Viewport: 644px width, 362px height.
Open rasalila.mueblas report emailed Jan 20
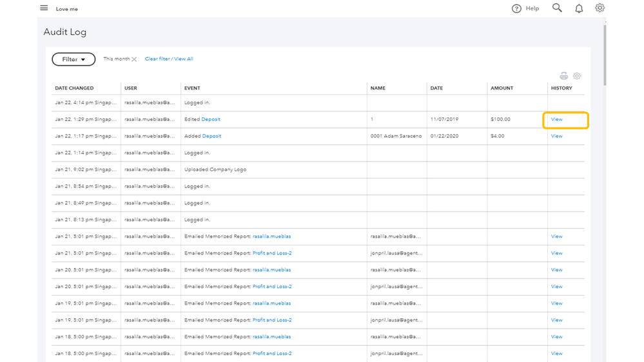point(271,270)
